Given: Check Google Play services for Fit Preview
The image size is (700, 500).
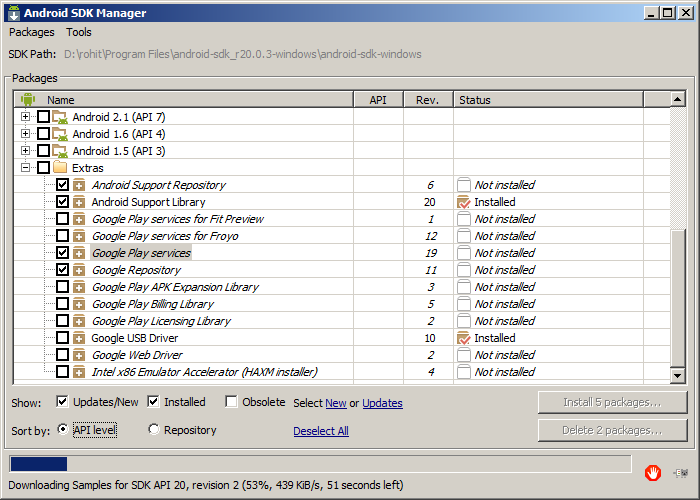Looking at the screenshot, I should 62,218.
